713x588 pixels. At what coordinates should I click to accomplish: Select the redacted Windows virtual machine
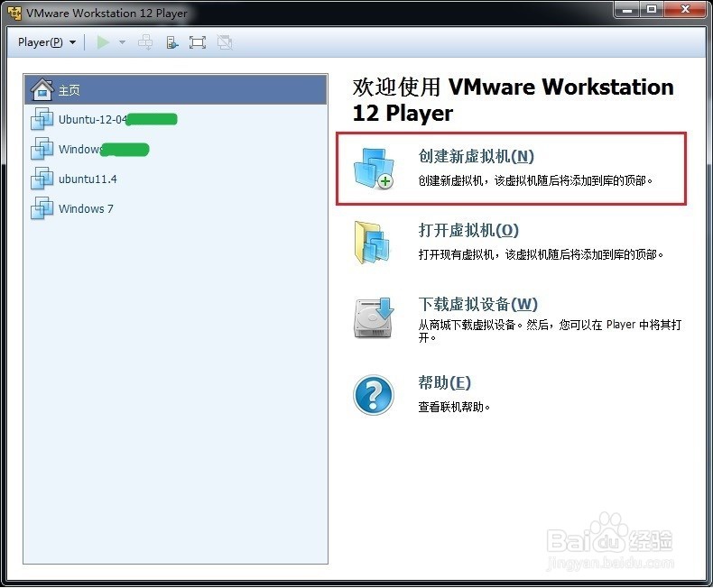tap(175, 149)
